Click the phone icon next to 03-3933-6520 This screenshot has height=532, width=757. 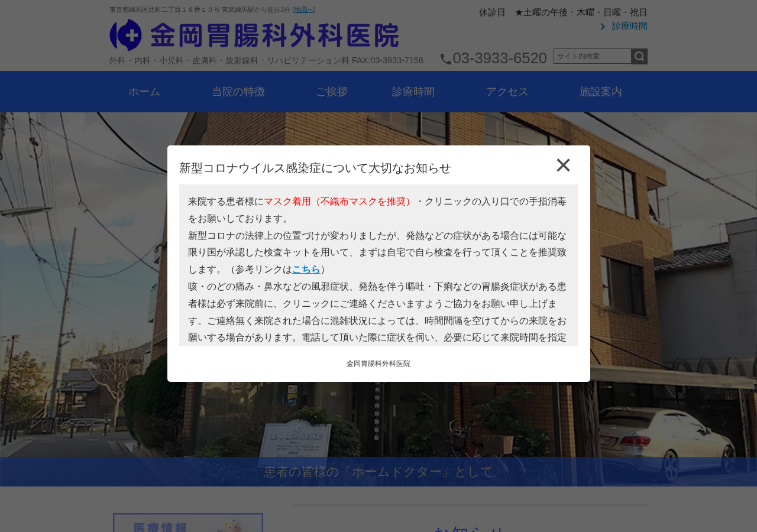pyautogui.click(x=446, y=59)
